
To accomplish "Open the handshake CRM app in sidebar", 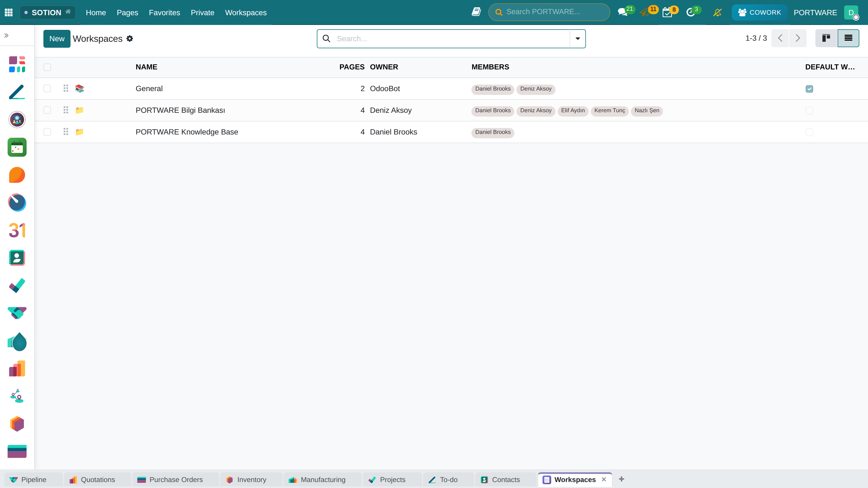I will pyautogui.click(x=17, y=313).
